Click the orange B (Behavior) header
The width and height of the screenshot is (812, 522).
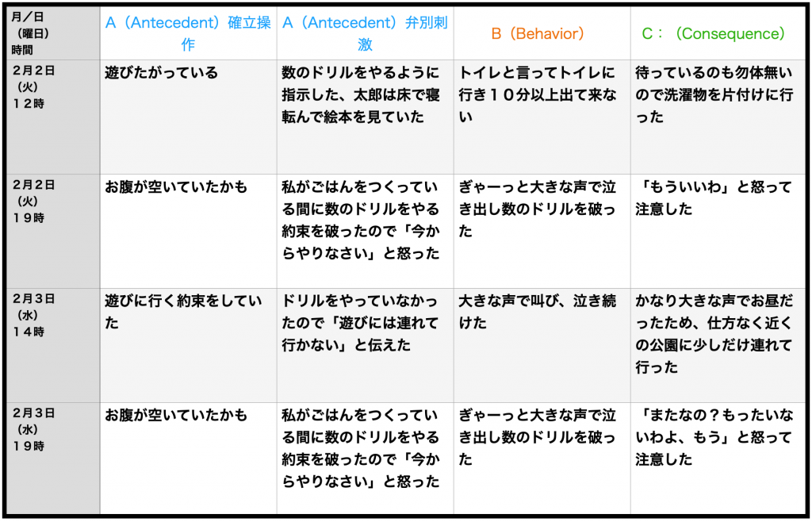pyautogui.click(x=542, y=33)
